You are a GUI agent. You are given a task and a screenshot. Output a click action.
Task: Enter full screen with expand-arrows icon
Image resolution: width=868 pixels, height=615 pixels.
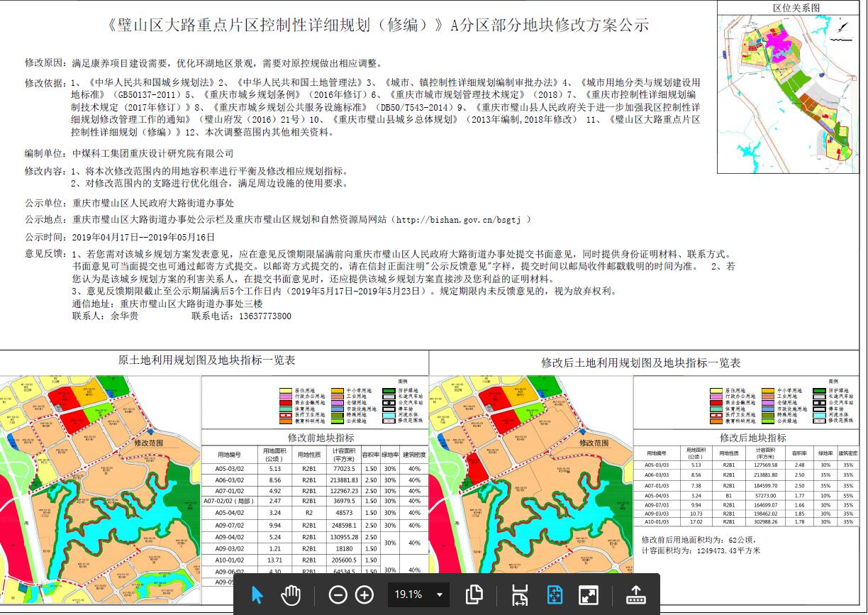pyautogui.click(x=589, y=594)
